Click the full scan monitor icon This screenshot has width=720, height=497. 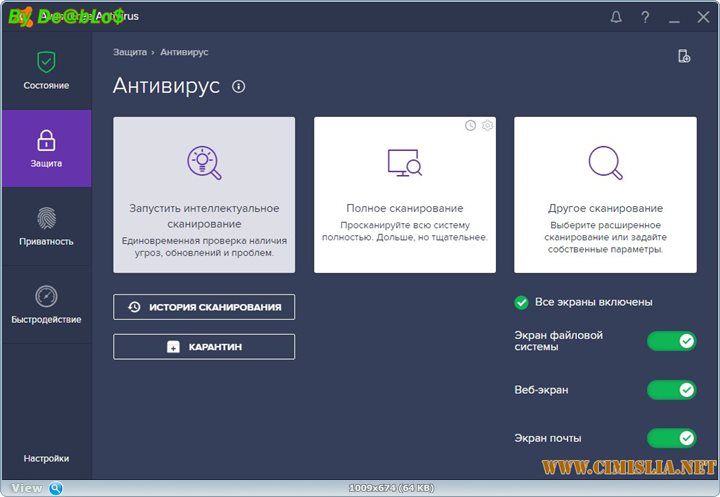[405, 162]
